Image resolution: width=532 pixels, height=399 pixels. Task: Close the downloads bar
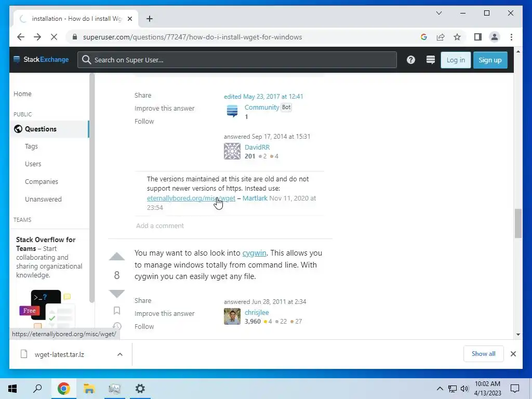tap(513, 354)
